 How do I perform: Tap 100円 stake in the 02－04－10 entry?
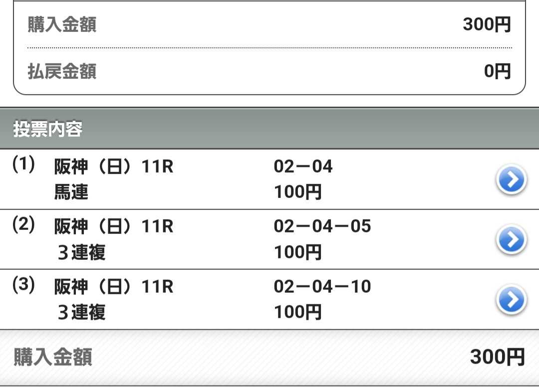point(297,313)
